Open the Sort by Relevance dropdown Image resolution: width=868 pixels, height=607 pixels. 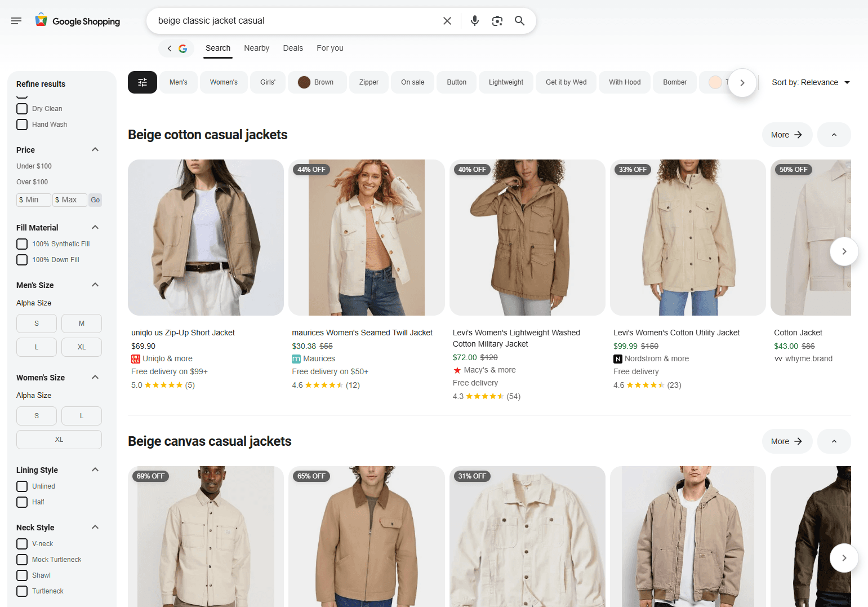(x=811, y=82)
